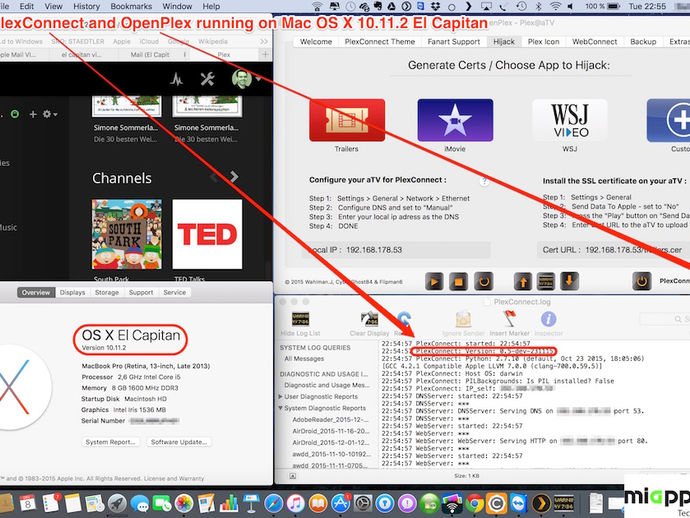Click the orange up-arrow button in OpenPlex
This screenshot has height=518, width=690.
[x=523, y=282]
